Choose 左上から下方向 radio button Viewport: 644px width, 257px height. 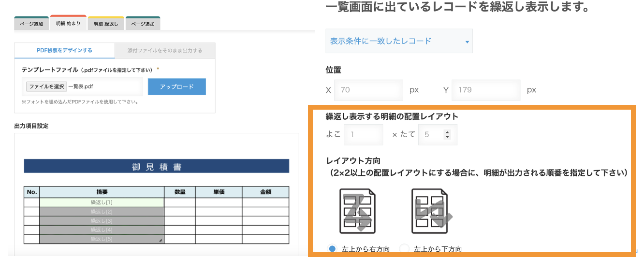(405, 249)
